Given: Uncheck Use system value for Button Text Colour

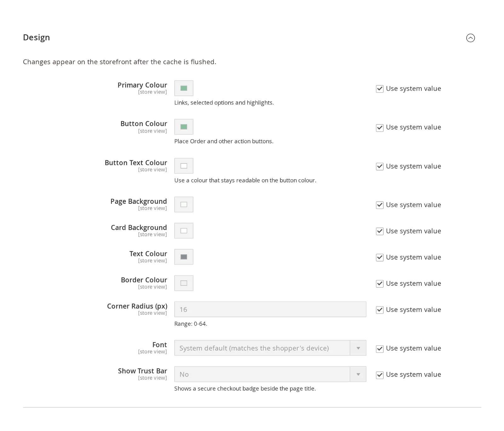Looking at the screenshot, I should 380,166.
